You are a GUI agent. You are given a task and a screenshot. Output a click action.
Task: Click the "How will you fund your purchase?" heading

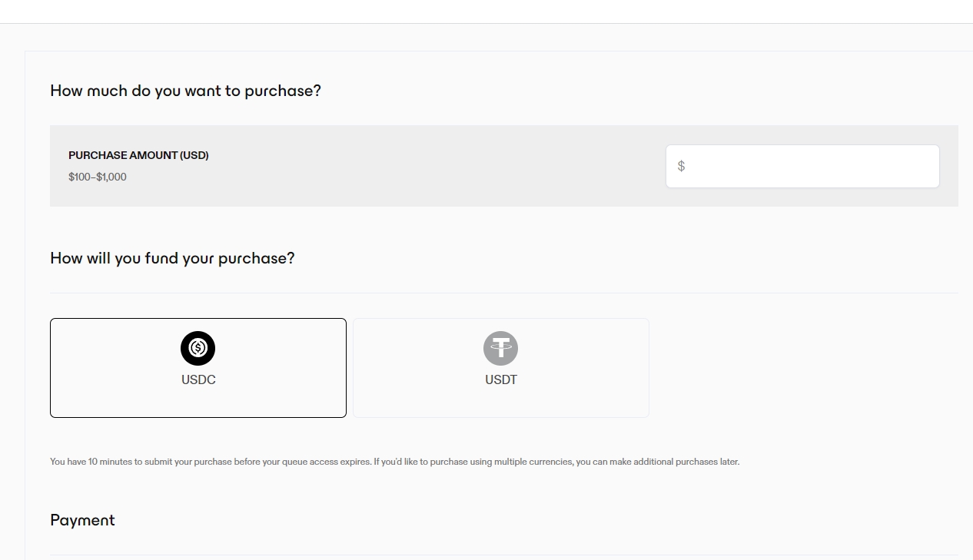pyautogui.click(x=172, y=258)
